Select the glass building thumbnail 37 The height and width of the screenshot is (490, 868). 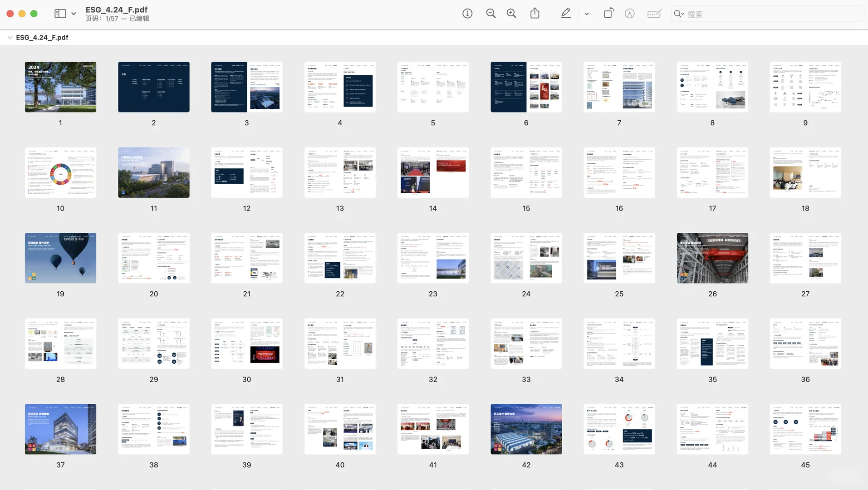pyautogui.click(x=60, y=429)
